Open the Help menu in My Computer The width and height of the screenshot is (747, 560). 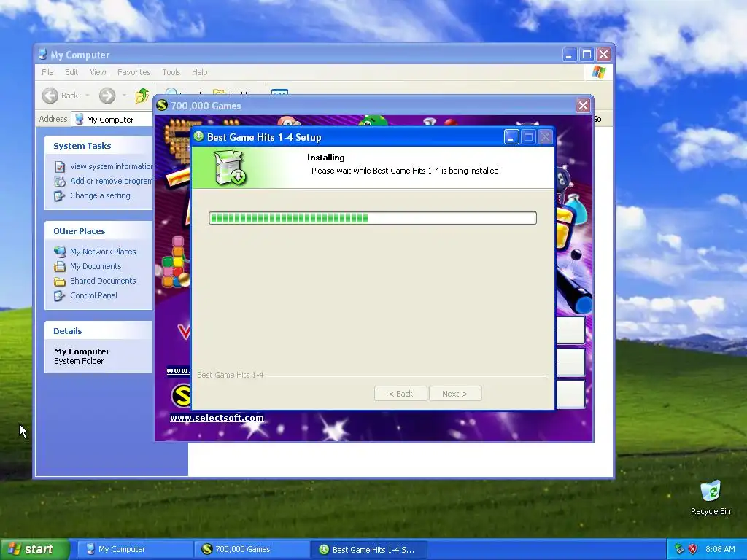[x=200, y=72]
